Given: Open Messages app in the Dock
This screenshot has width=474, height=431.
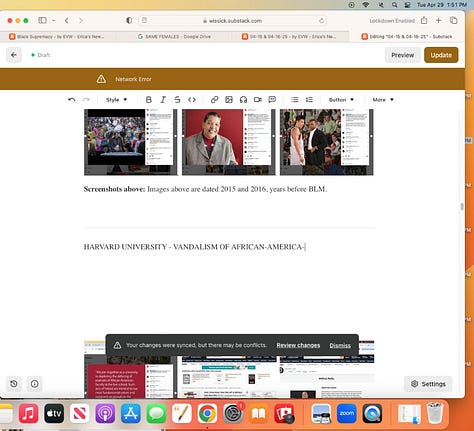Looking at the screenshot, I should pyautogui.click(x=156, y=414).
